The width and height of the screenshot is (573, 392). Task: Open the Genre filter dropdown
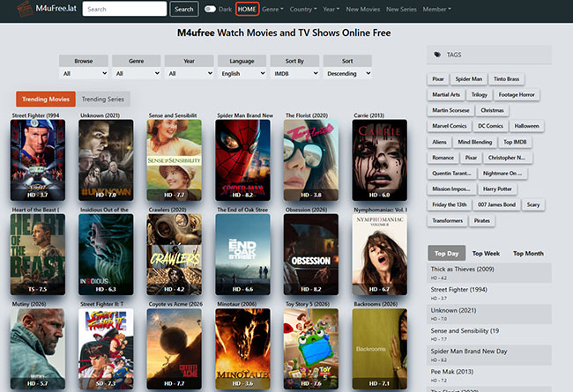[x=137, y=73]
